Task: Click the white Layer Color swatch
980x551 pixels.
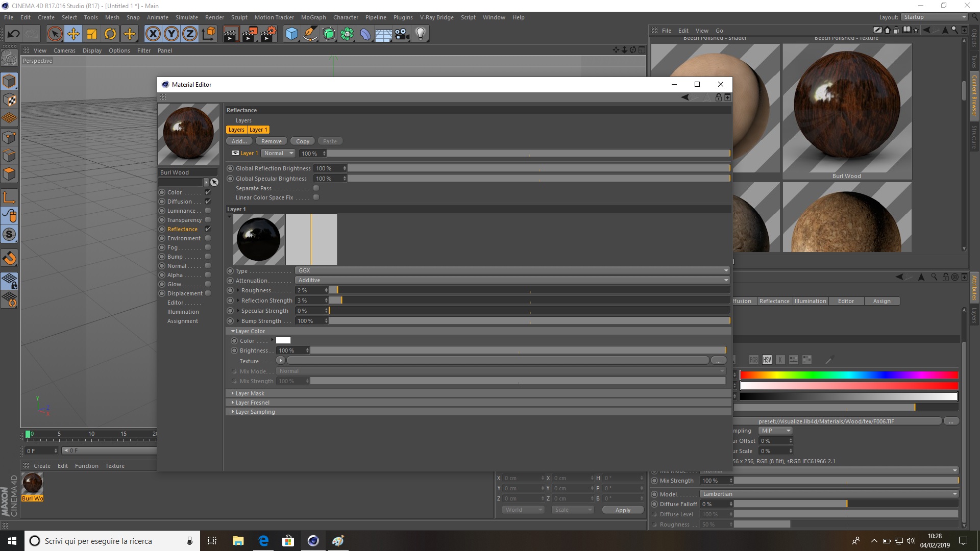Action: click(283, 340)
